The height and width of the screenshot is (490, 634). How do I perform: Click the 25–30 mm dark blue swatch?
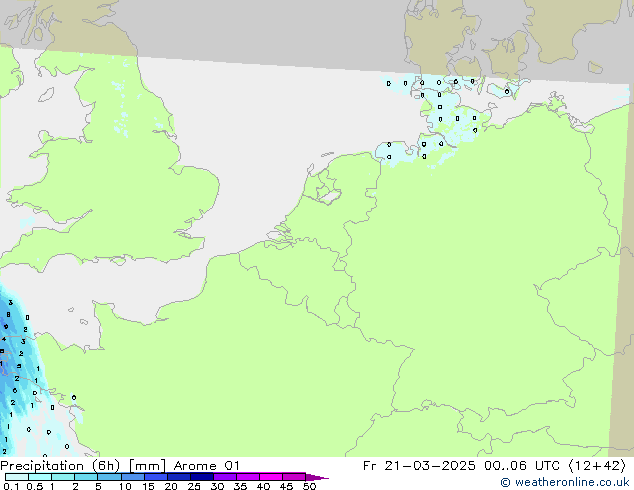201,477
